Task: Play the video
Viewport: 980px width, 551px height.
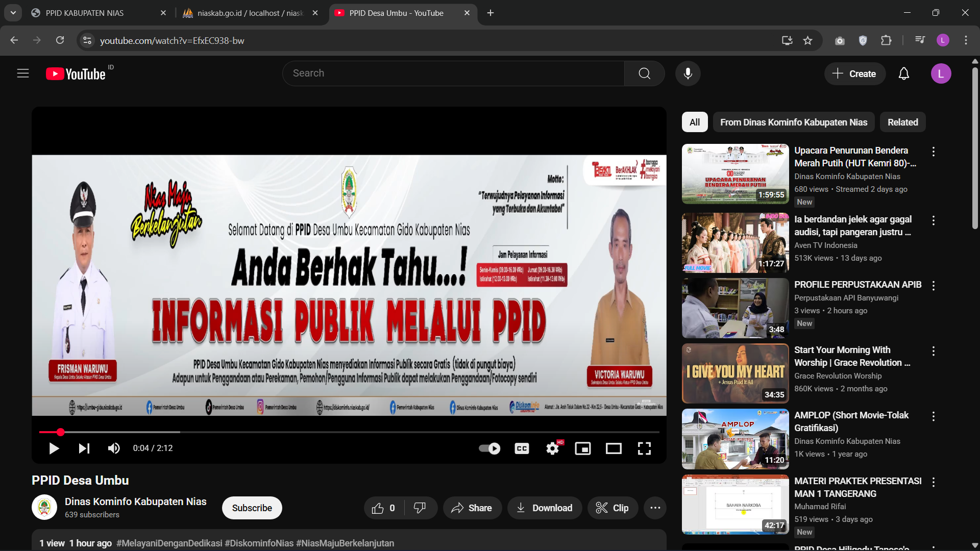Action: click(x=54, y=448)
